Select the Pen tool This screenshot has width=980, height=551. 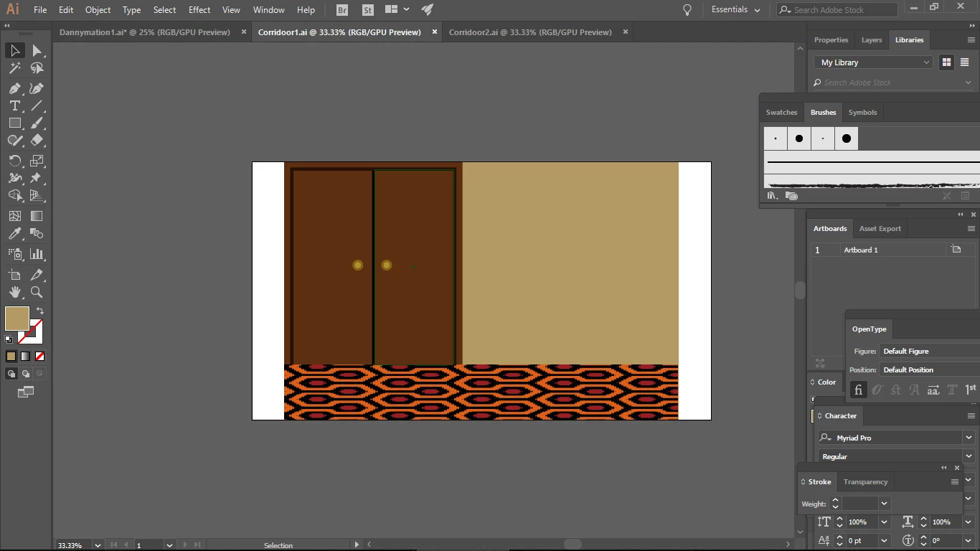(x=14, y=88)
